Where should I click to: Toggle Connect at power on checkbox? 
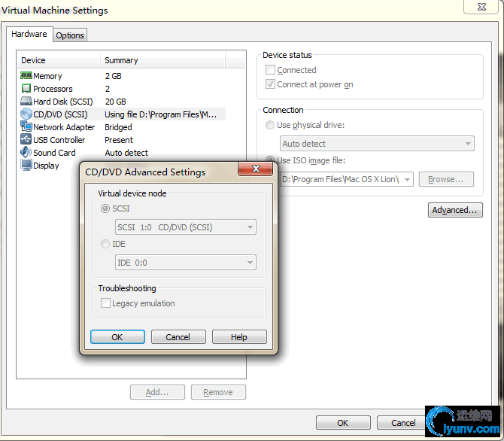pyautogui.click(x=270, y=84)
